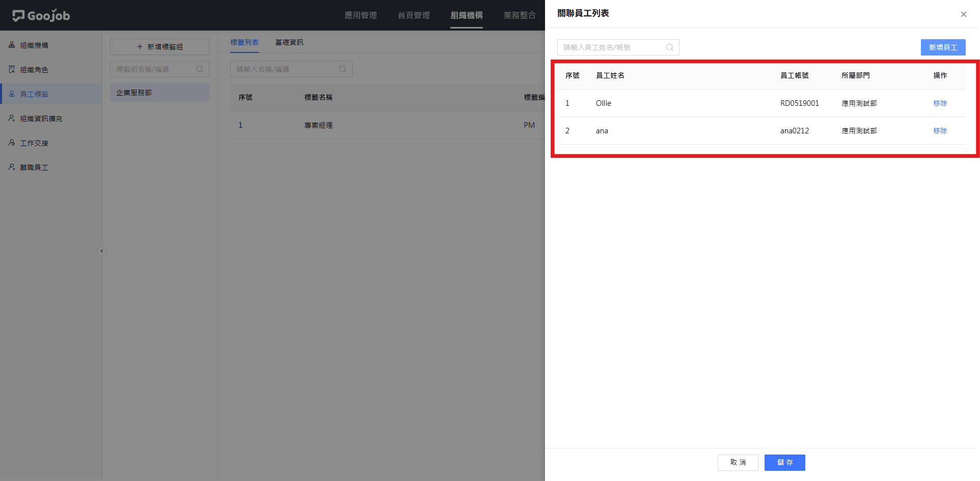Click the 離職員工 sidebar icon
The image size is (980, 481).
tap(12, 167)
